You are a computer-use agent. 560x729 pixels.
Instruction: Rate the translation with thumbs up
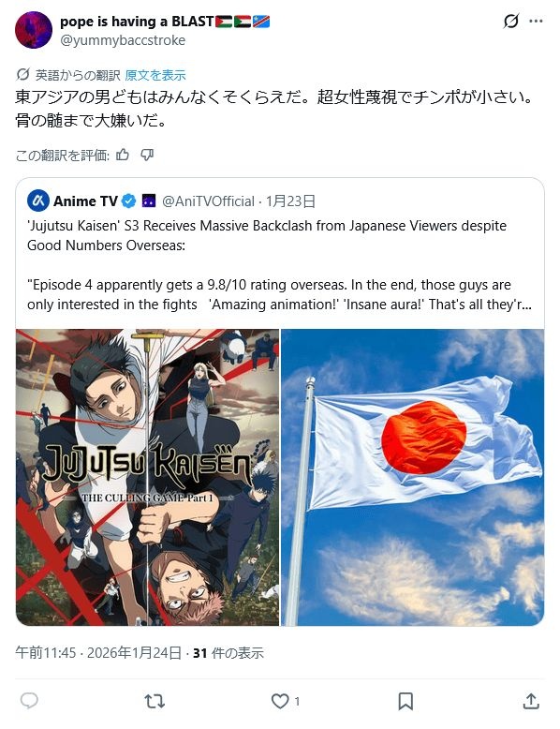(x=123, y=155)
